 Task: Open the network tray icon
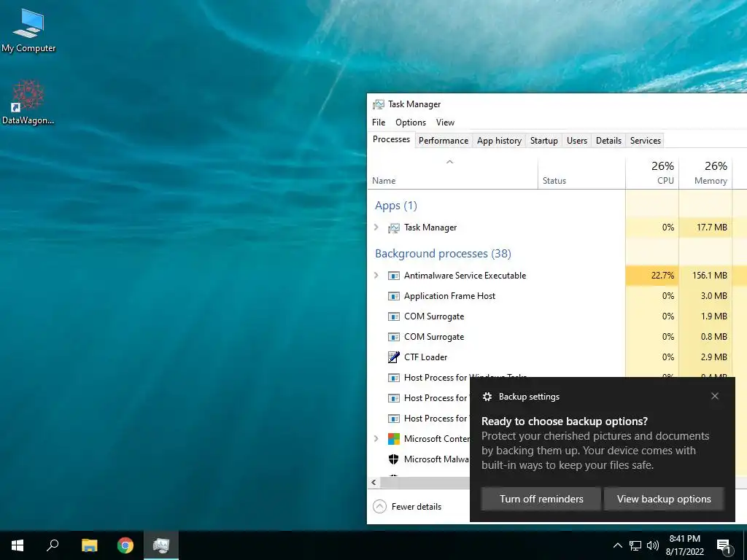pos(635,545)
